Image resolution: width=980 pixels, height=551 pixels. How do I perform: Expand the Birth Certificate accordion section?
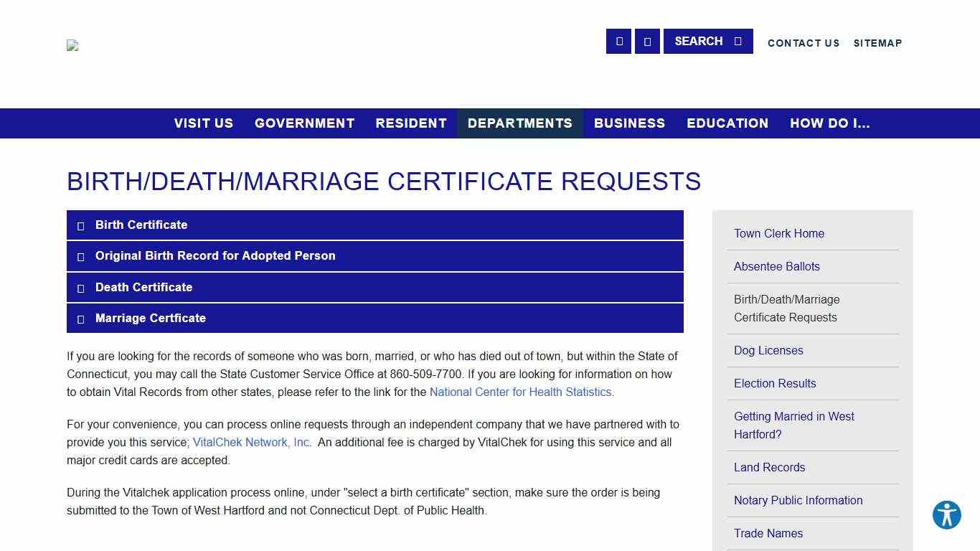[374, 225]
